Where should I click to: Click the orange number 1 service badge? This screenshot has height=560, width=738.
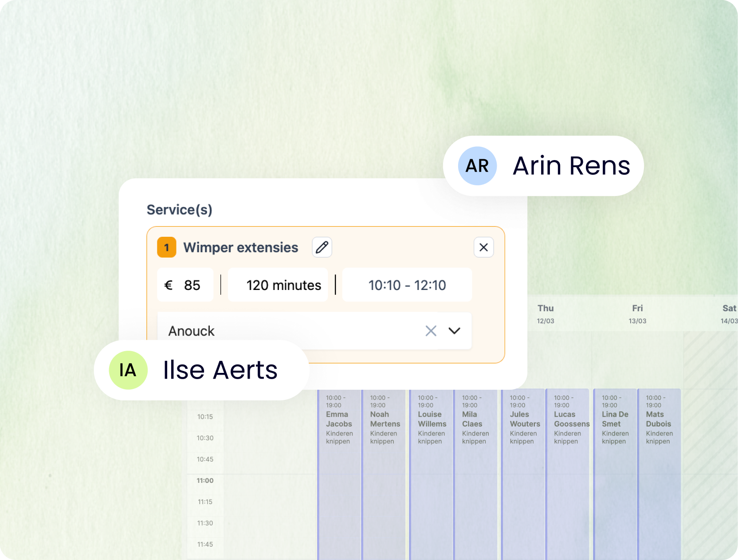tap(167, 247)
